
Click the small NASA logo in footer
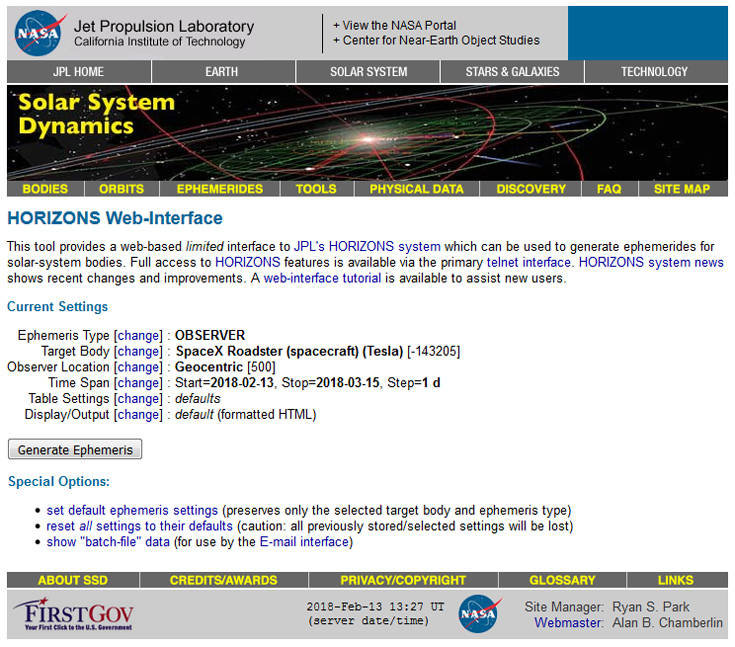(479, 614)
